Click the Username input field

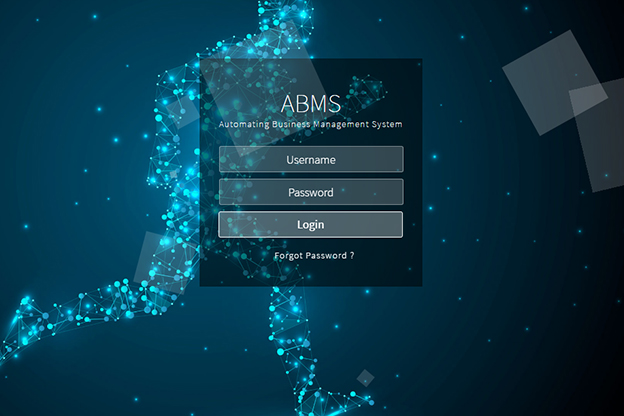click(x=311, y=159)
